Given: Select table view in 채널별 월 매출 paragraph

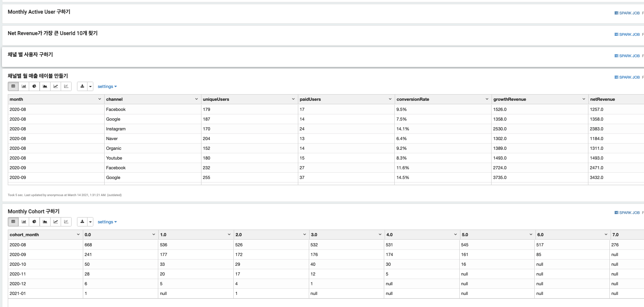Looking at the screenshot, I should [13, 86].
